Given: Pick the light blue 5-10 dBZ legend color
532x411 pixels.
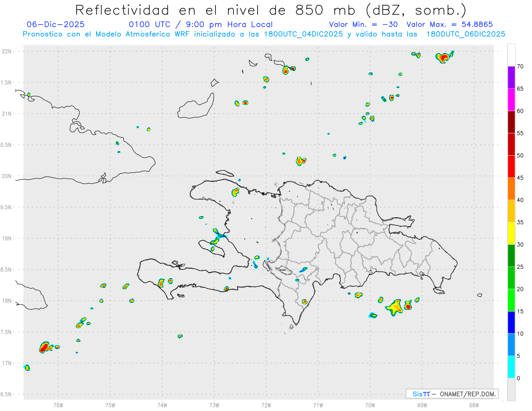Looking at the screenshot, I should (511, 345).
